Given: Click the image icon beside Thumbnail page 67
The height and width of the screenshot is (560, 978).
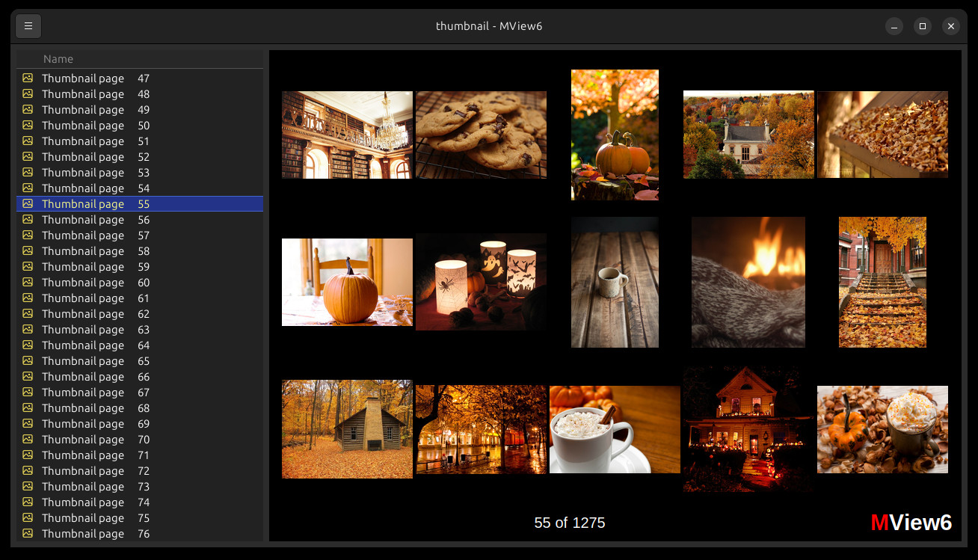Looking at the screenshot, I should (28, 392).
